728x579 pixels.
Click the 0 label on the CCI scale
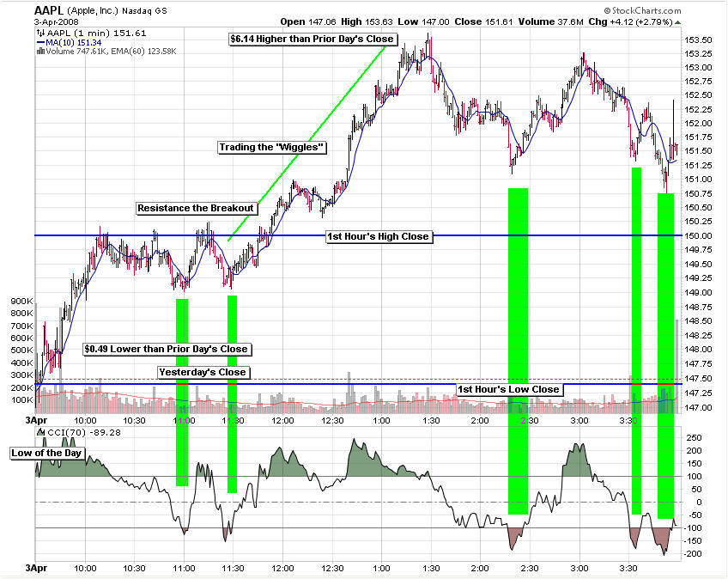coord(699,503)
